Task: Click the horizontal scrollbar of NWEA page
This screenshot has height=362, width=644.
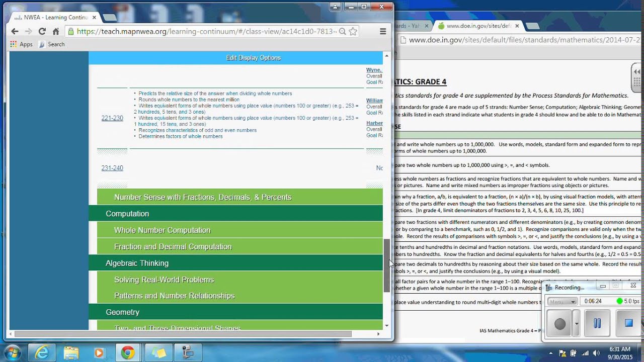Action: point(183,334)
